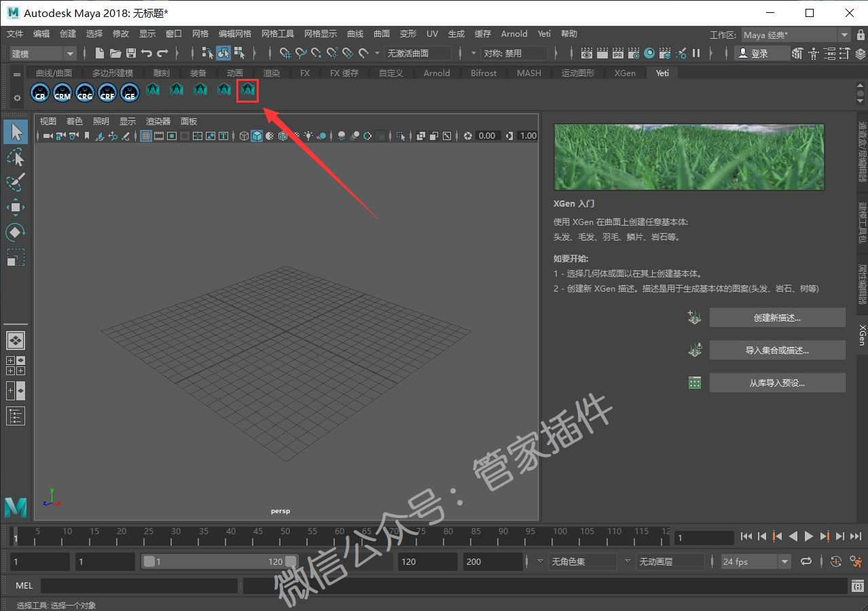Click the Yeti CRM shelf icon
Viewport: 868px width, 611px height.
[x=62, y=92]
